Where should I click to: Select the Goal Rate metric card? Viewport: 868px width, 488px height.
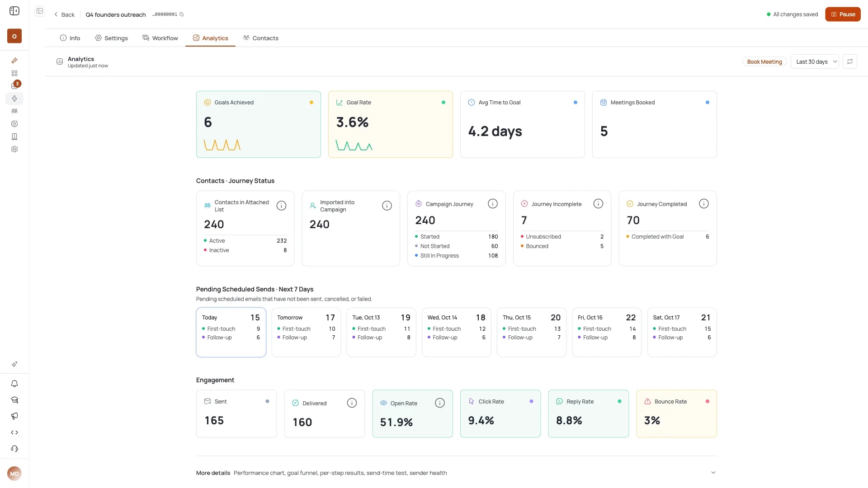tap(391, 124)
